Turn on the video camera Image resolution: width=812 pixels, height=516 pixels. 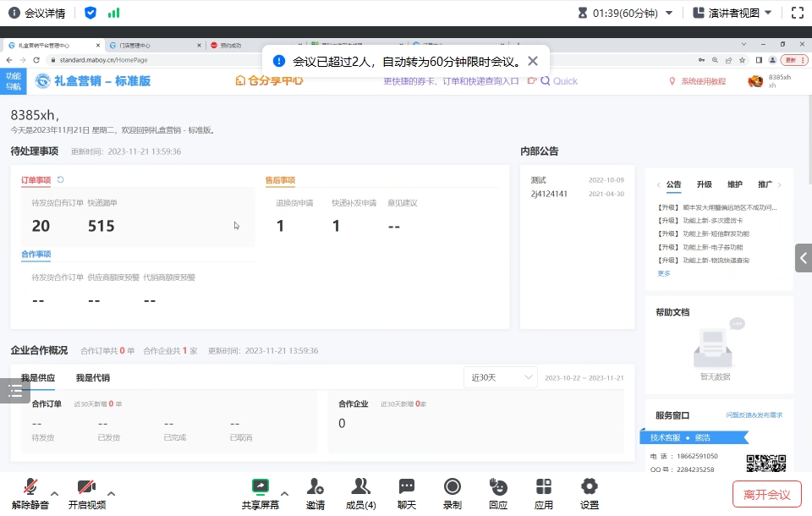(x=86, y=487)
